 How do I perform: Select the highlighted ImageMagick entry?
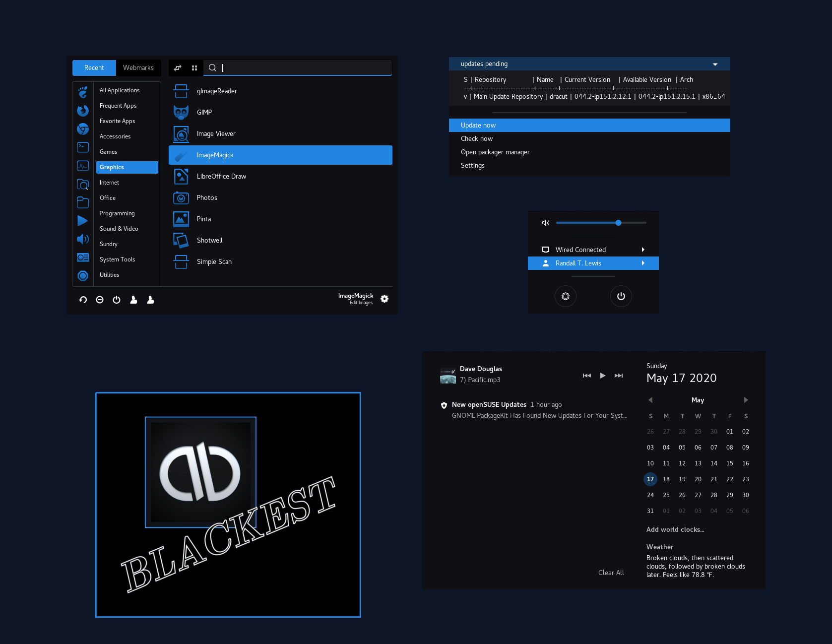coord(280,155)
